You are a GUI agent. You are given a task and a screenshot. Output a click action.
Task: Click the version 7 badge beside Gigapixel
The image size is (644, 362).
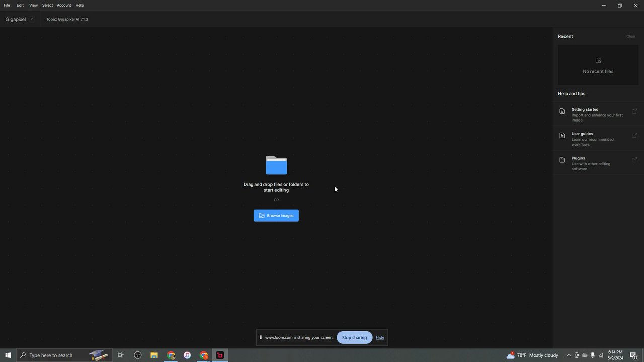tap(32, 19)
